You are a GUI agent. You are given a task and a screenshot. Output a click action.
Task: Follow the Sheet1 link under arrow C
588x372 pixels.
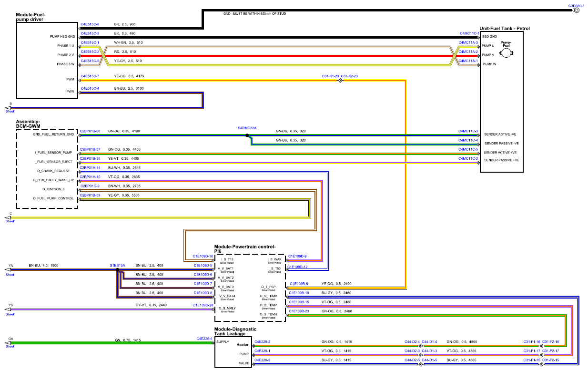pyautogui.click(x=10, y=221)
